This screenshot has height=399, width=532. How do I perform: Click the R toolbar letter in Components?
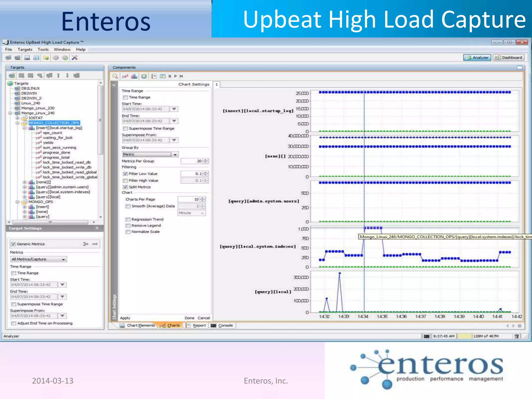click(170, 76)
